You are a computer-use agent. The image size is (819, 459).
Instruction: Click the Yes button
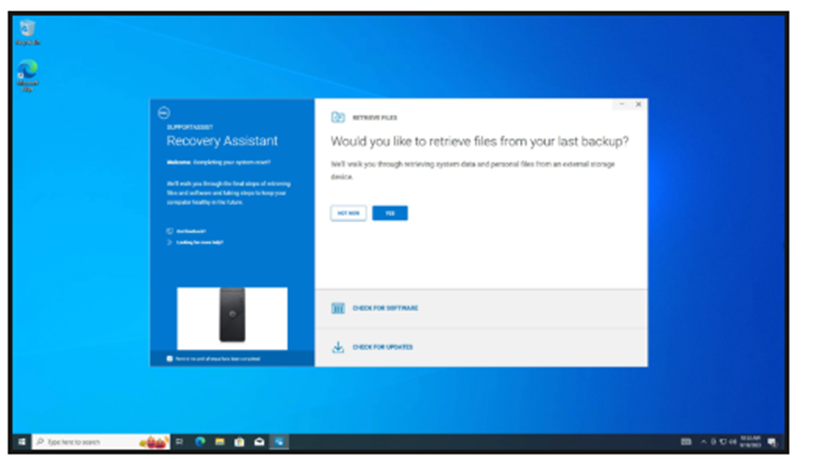(x=390, y=213)
